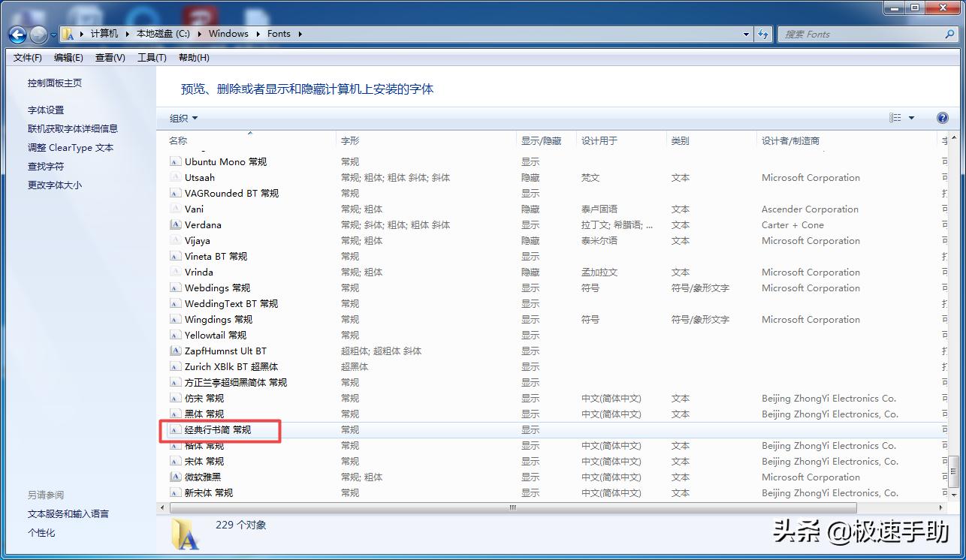Open the 查看(V) menu
Screen dimensions: 966x560
(x=110, y=57)
